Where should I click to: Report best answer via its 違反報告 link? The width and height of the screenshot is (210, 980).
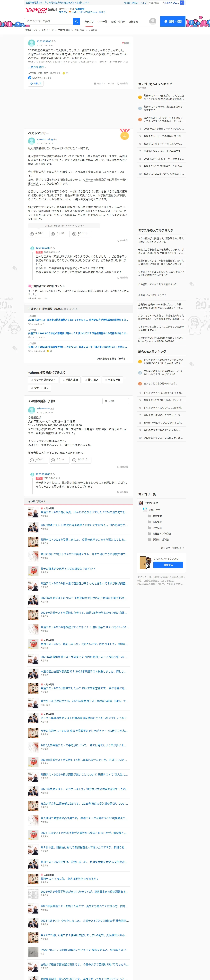click(122, 240)
